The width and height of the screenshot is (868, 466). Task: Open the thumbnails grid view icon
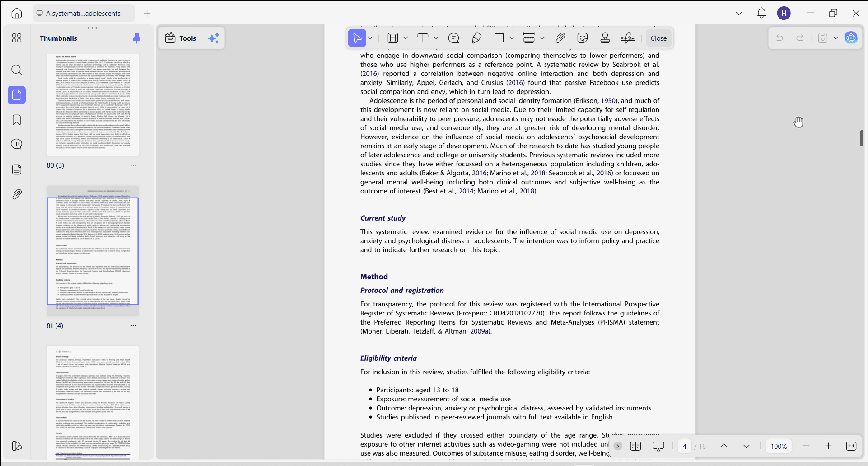pyautogui.click(x=17, y=38)
